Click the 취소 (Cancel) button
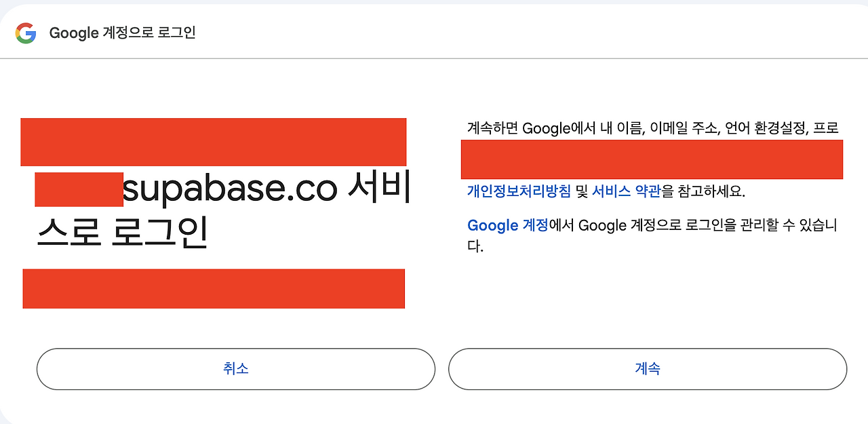868x424 pixels. pos(235,369)
